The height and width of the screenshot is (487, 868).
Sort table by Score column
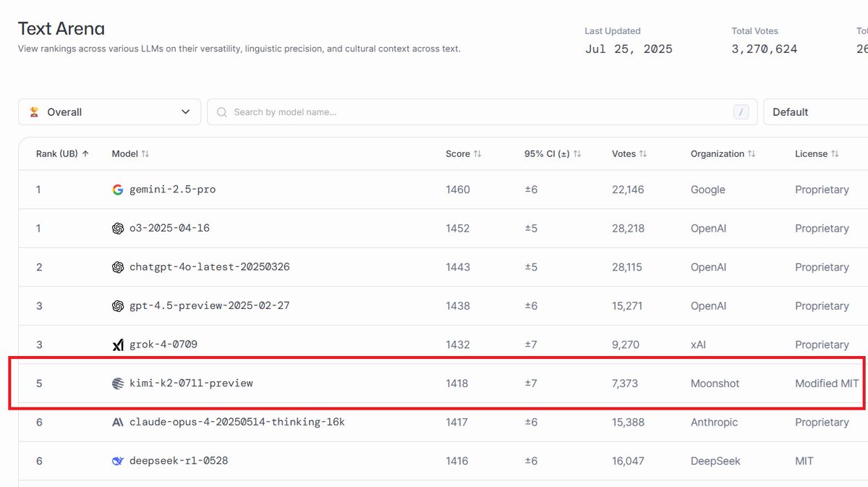pyautogui.click(x=464, y=153)
